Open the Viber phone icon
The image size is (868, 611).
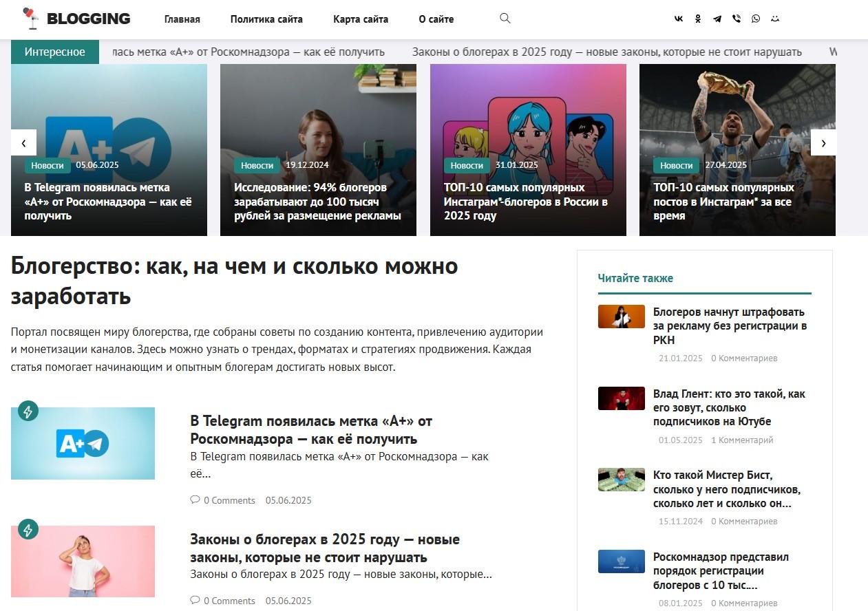click(x=737, y=19)
